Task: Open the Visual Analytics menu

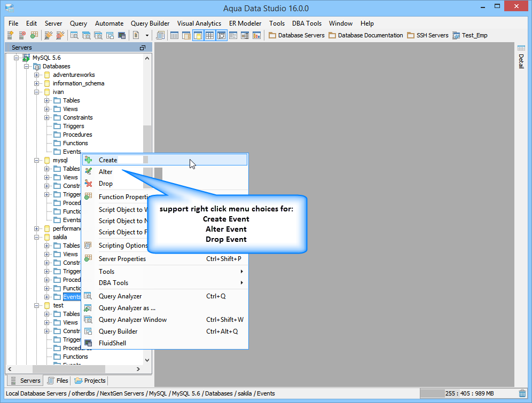Action: 199,23
